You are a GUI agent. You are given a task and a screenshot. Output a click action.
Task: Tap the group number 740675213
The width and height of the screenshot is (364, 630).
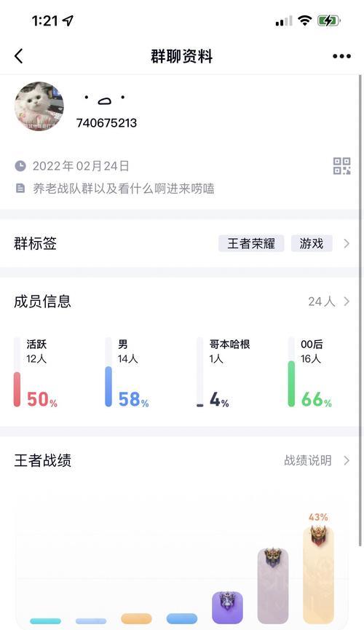pyautogui.click(x=106, y=123)
